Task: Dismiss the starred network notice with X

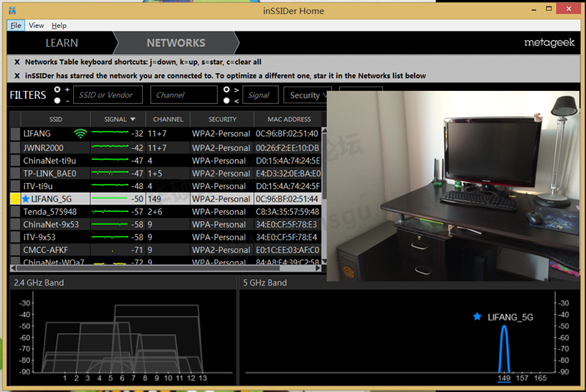Action: coord(17,76)
